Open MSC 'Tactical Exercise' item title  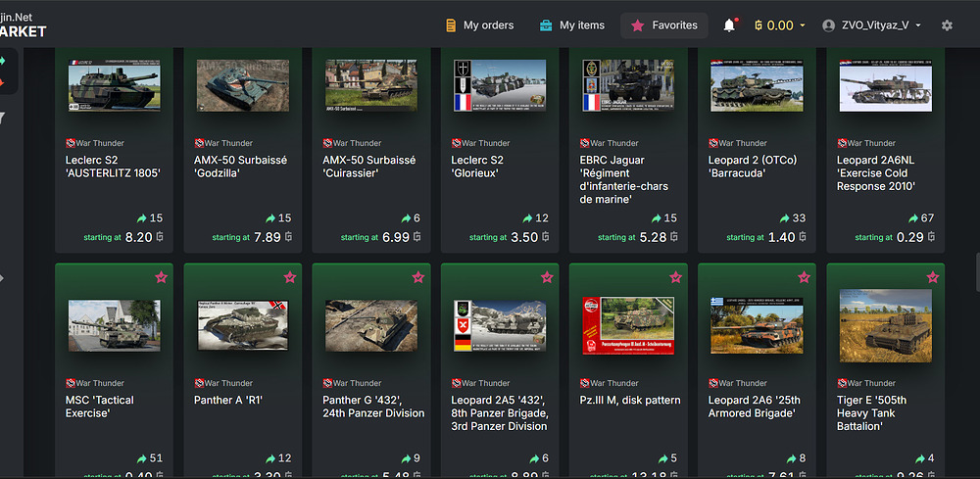click(x=100, y=407)
